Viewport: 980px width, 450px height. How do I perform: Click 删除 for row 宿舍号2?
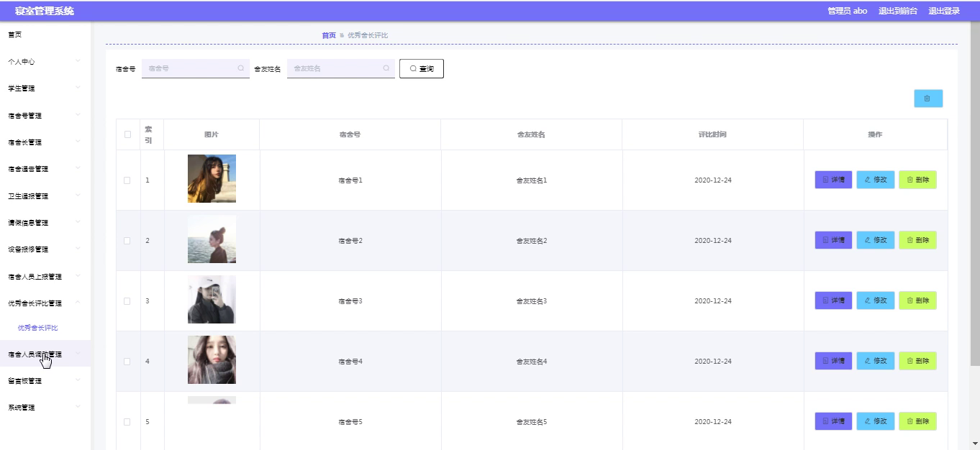click(918, 240)
